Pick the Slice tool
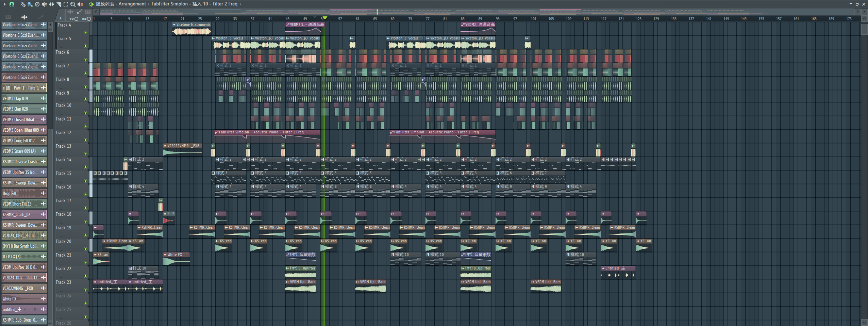Viewport: 868px width, 326px height. coord(59,4)
